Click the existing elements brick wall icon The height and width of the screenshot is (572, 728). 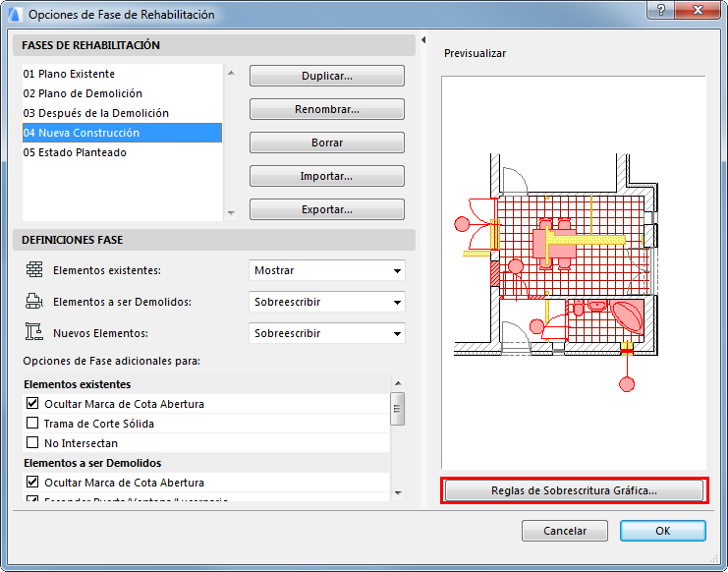tap(34, 269)
